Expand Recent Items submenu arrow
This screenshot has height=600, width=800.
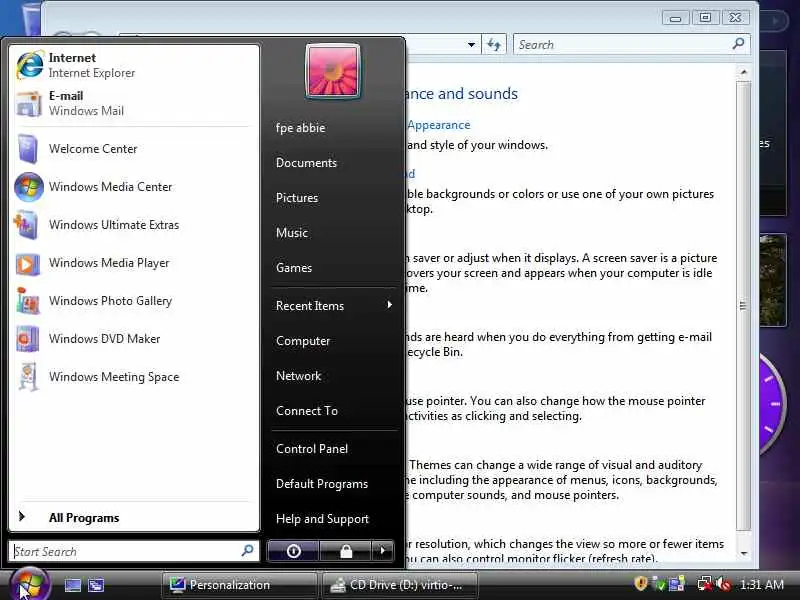(x=389, y=305)
